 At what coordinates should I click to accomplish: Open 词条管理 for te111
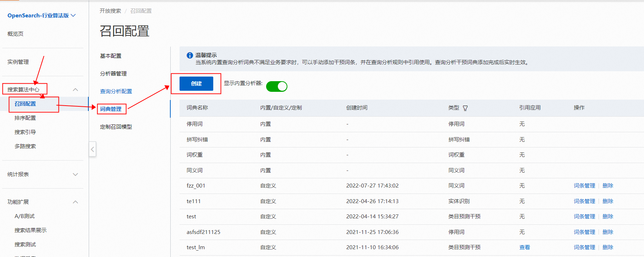584,201
